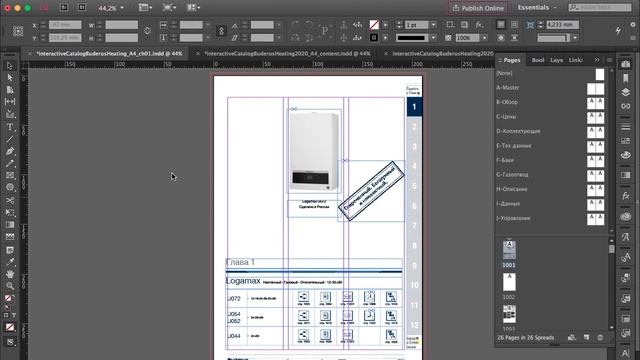Click the Edit page size icon

tap(572, 338)
